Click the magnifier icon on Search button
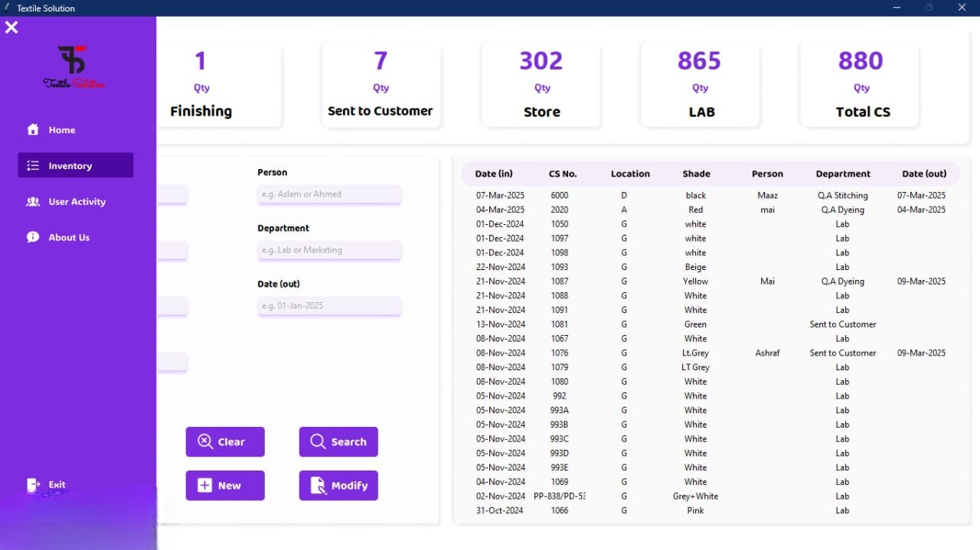Screen dimensions: 980x550 (x=318, y=442)
